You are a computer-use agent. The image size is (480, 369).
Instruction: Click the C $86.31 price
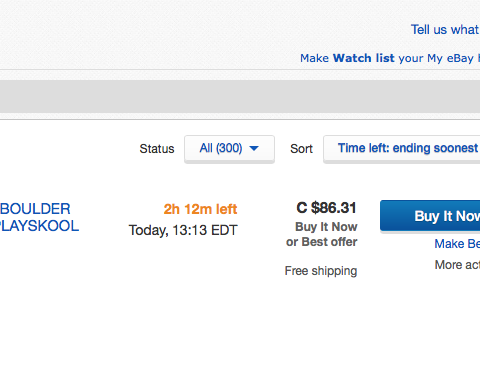326,208
